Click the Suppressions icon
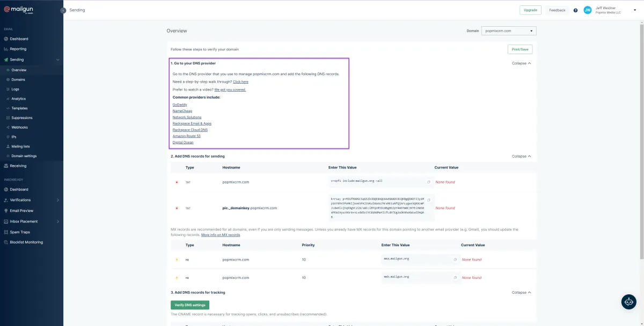644x326 pixels. coord(8,118)
